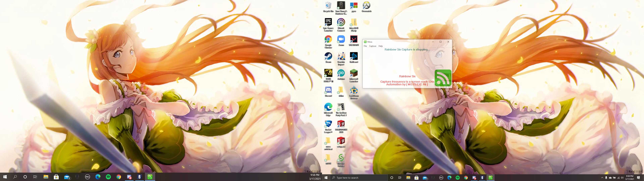
Task: Open Cortana next to the search box
Action: pos(392,178)
